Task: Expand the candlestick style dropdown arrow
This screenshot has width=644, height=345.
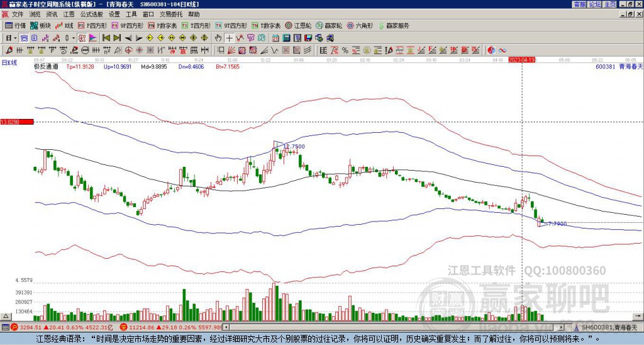Action: [x=74, y=38]
